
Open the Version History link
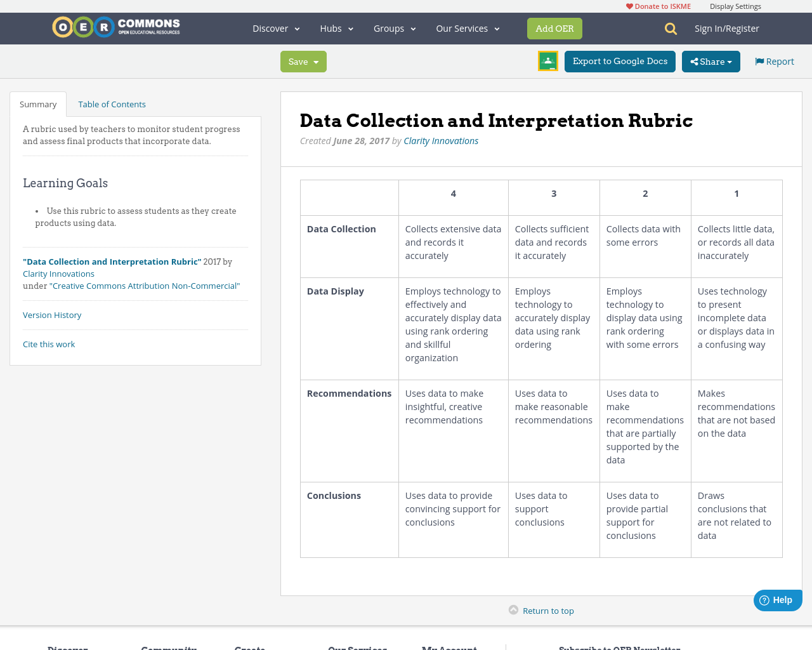(x=52, y=315)
